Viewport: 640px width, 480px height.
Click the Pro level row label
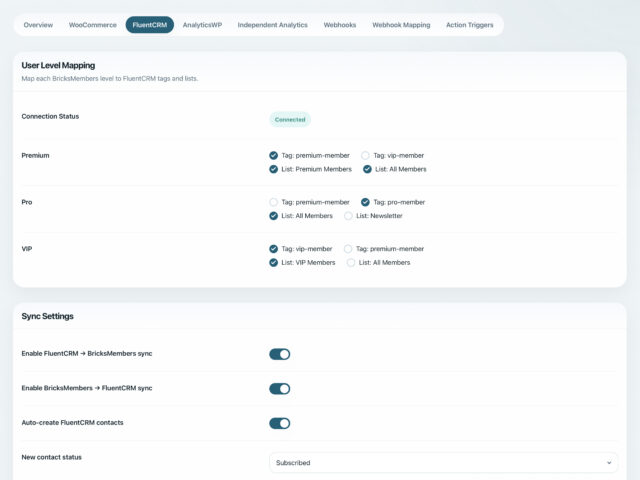tap(27, 202)
